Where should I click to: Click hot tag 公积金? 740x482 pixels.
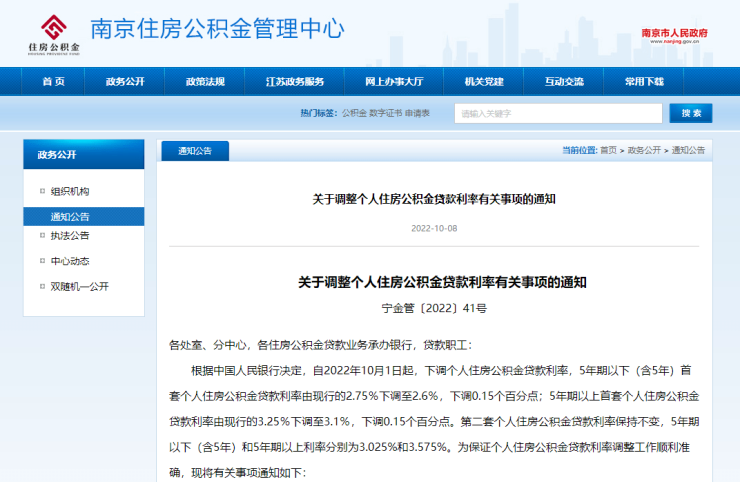(x=354, y=114)
